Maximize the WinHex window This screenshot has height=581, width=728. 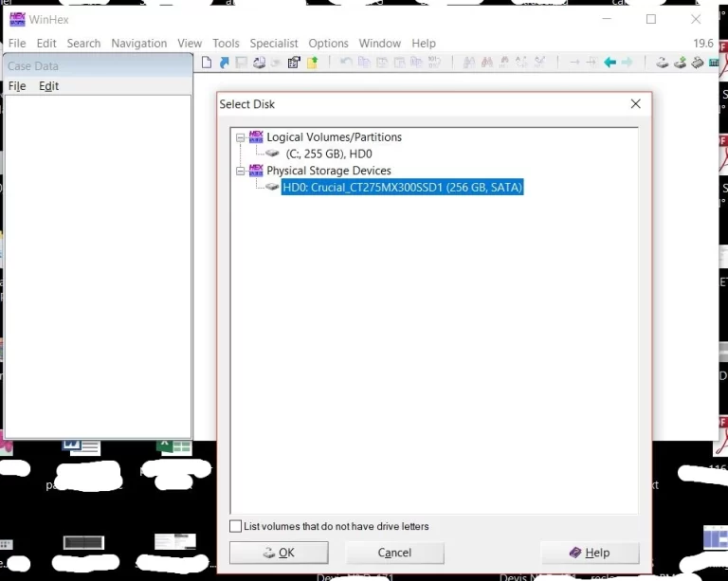pyautogui.click(x=651, y=19)
